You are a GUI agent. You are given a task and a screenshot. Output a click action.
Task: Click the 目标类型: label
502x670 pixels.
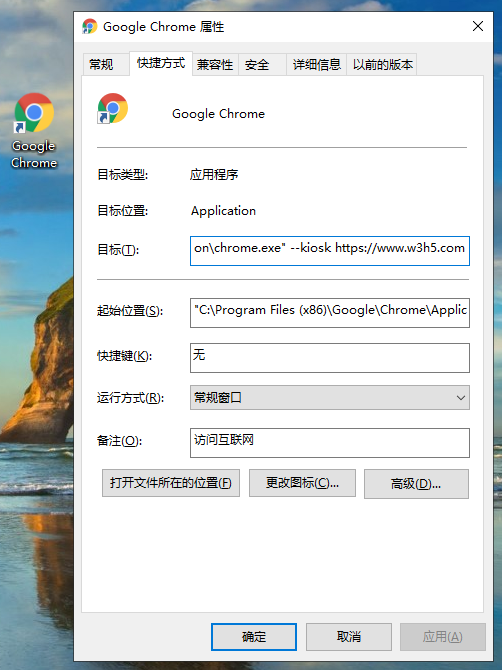pos(123,174)
